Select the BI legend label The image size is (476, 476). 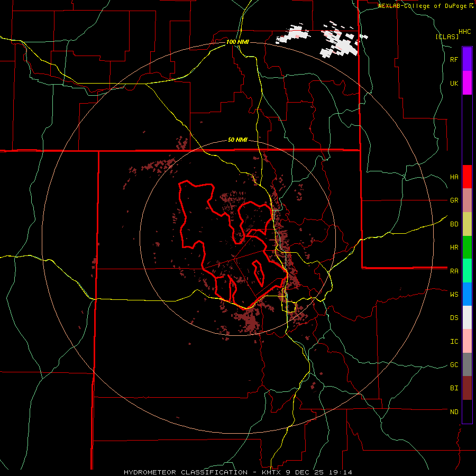pos(454,388)
